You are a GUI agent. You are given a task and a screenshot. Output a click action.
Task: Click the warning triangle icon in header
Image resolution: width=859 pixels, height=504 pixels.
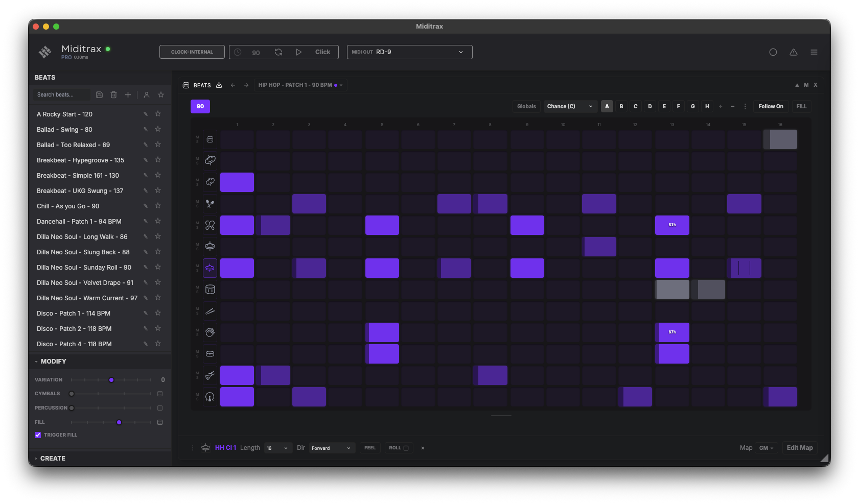pyautogui.click(x=794, y=52)
